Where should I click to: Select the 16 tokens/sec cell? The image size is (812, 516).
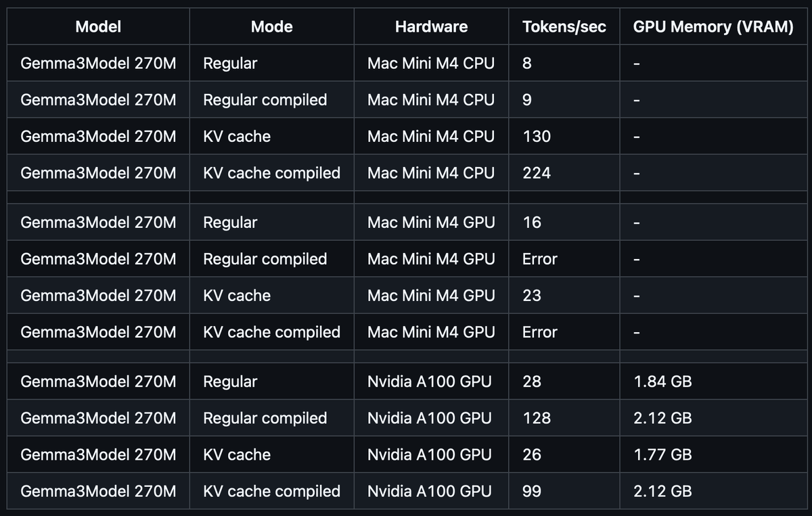tap(532, 222)
